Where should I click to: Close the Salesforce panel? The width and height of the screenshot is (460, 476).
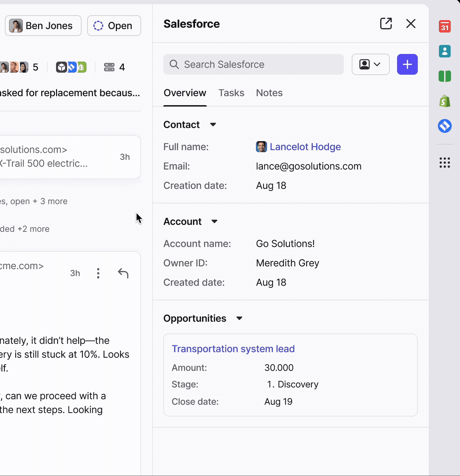click(x=411, y=24)
